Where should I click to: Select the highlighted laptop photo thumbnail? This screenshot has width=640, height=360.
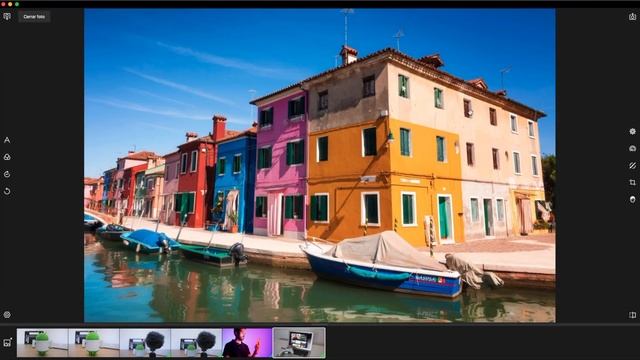[x=299, y=343]
